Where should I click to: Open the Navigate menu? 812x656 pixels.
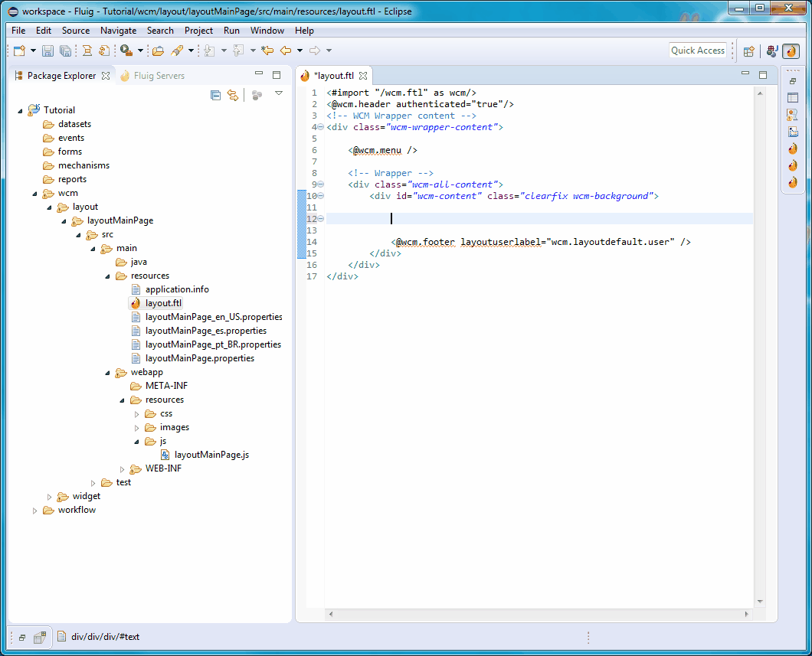(x=118, y=31)
